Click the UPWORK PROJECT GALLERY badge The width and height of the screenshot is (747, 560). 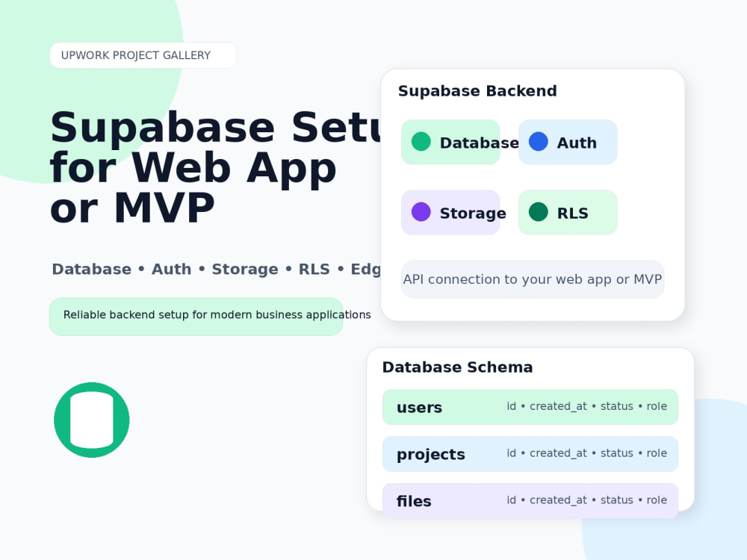coord(143,55)
